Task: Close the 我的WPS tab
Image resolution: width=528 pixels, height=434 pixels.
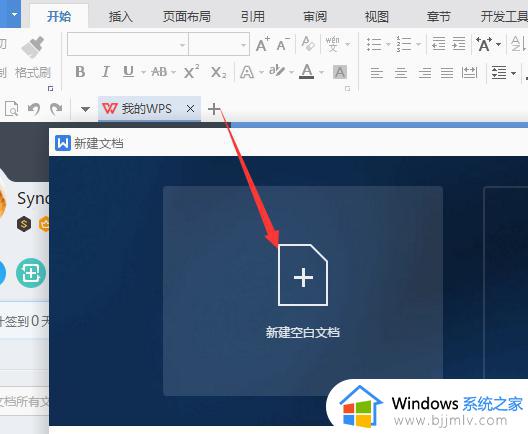Action: (x=190, y=109)
